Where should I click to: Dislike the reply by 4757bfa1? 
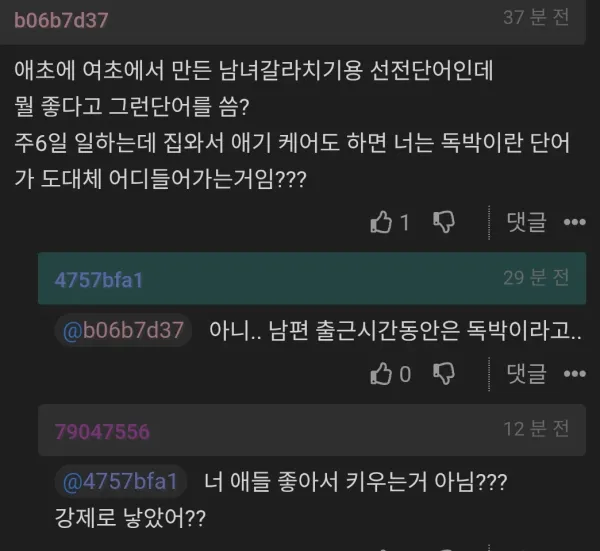pyautogui.click(x=443, y=373)
